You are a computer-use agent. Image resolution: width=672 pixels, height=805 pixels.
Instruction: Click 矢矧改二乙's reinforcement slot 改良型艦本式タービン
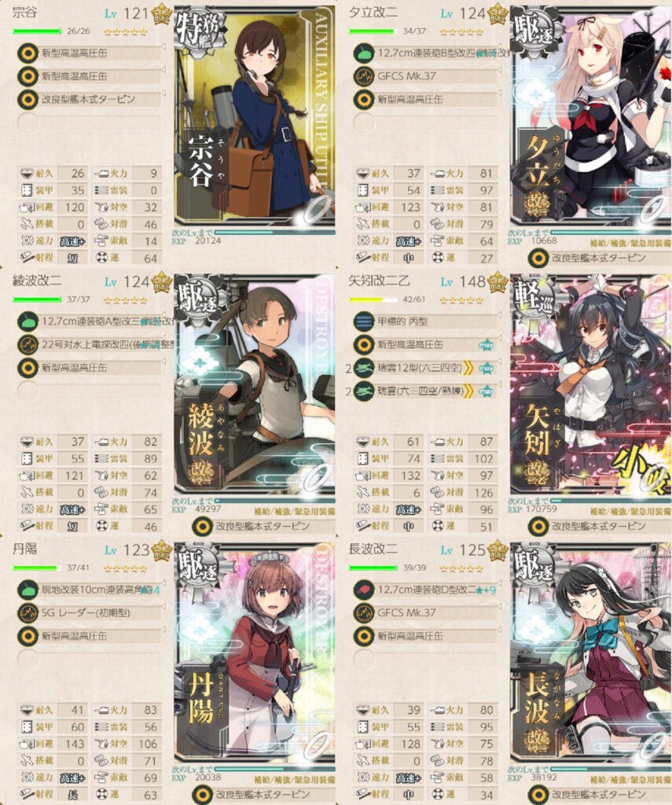click(599, 526)
